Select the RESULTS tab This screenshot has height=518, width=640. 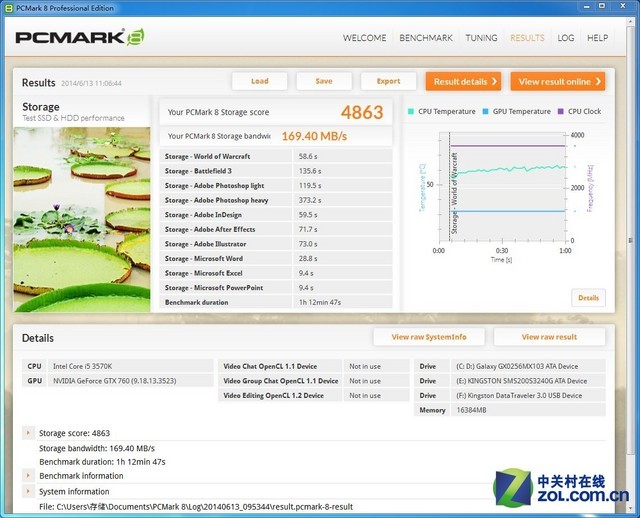click(527, 38)
